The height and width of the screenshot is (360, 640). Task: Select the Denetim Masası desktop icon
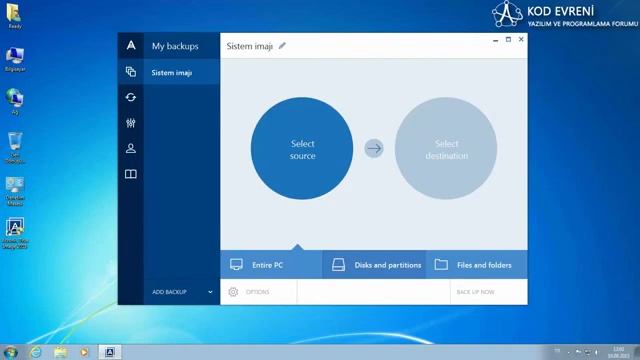(15, 191)
